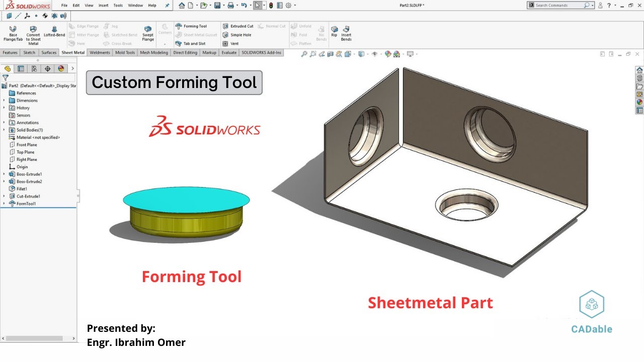Open the Simple Hole tool

tap(237, 35)
